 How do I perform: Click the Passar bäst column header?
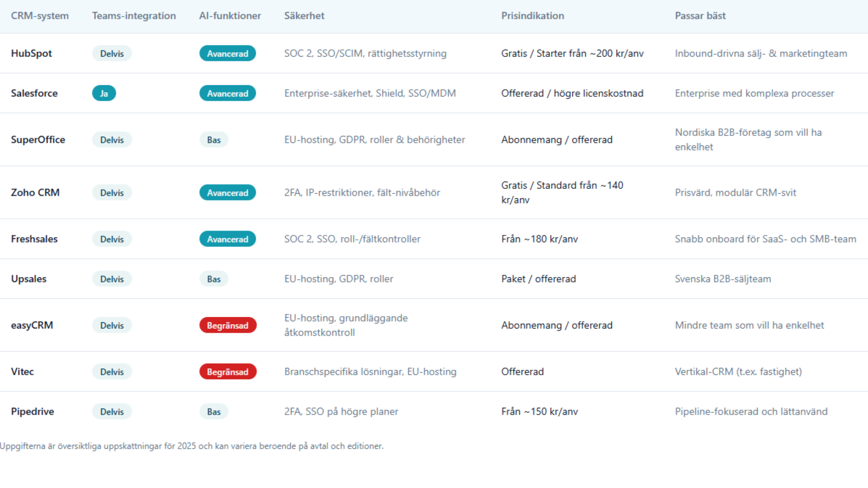pos(700,16)
